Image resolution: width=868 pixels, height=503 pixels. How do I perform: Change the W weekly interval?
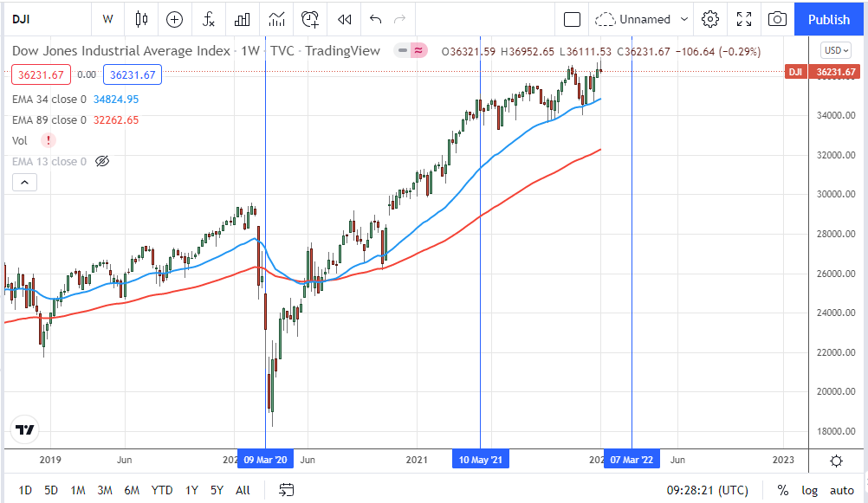[x=107, y=19]
